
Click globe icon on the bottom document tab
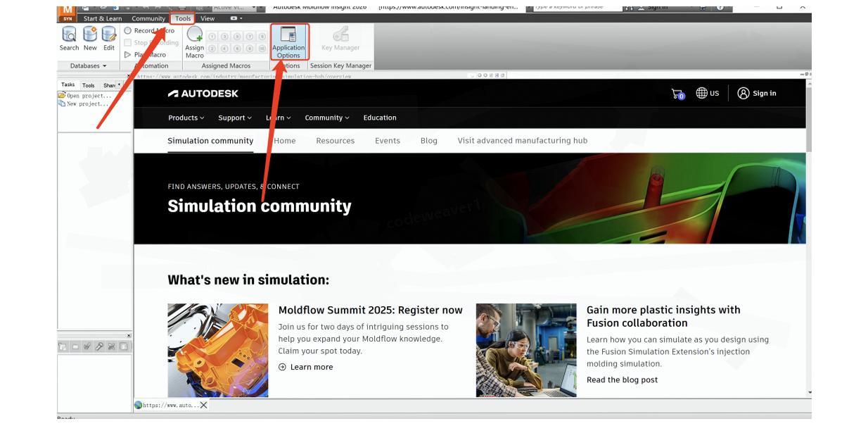point(139,405)
